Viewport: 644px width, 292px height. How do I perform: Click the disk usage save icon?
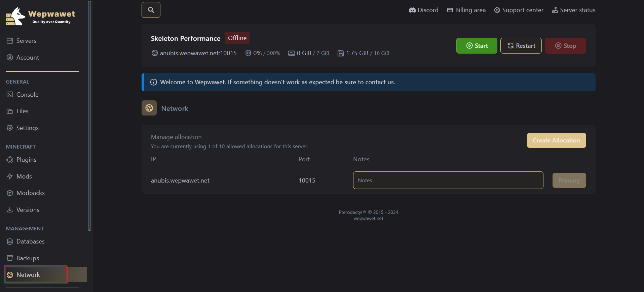[341, 53]
